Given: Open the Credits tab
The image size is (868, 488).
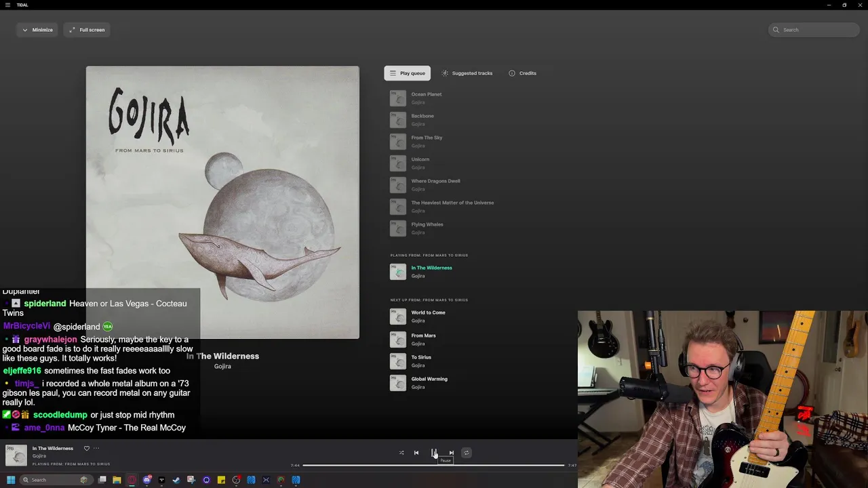Looking at the screenshot, I should (x=522, y=73).
